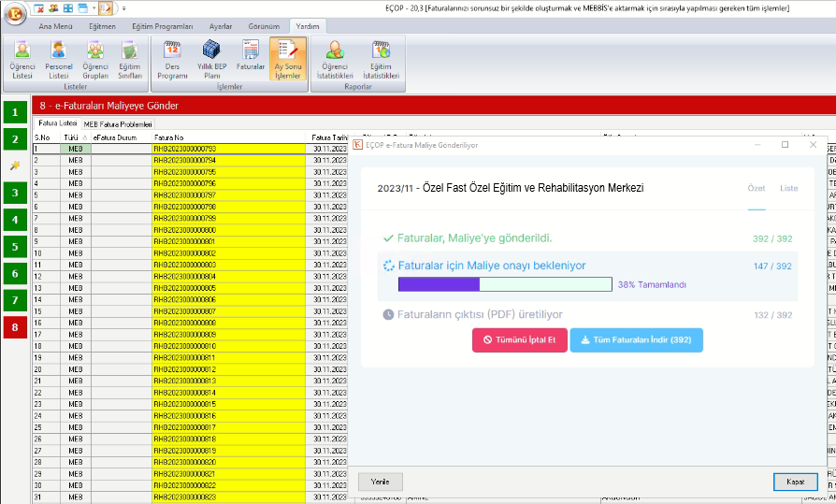836x504 pixels.
Task: Click the Maliye approval progress bar
Action: 505,284
